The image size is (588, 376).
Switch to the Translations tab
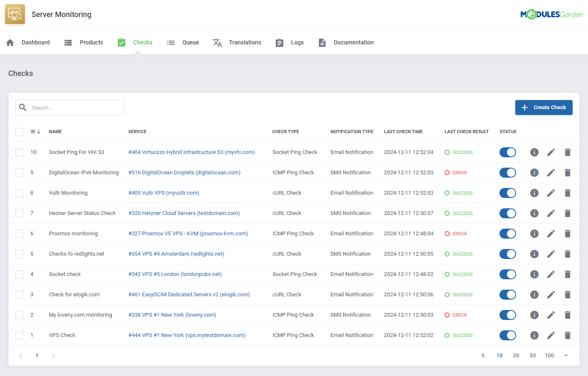(x=245, y=42)
